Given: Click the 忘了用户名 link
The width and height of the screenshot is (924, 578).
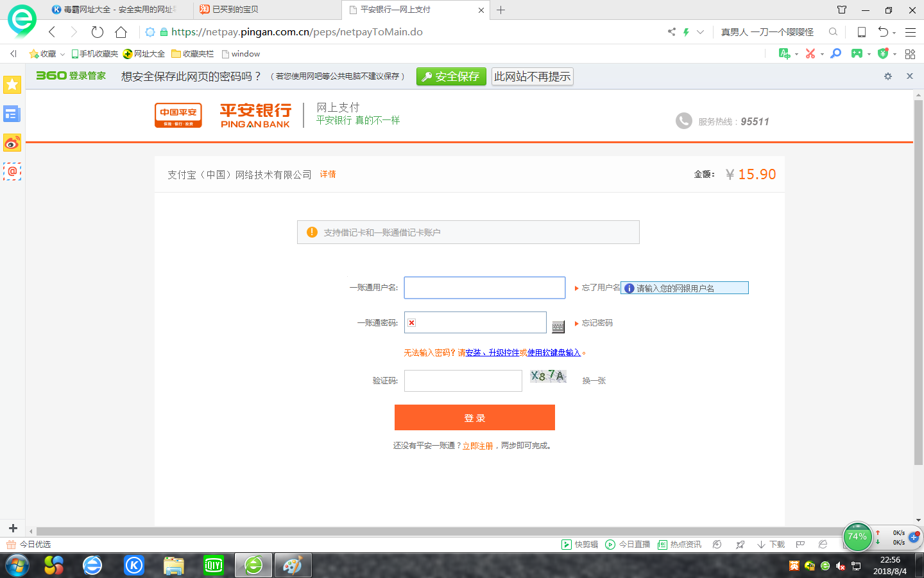Looking at the screenshot, I should pyautogui.click(x=601, y=288).
